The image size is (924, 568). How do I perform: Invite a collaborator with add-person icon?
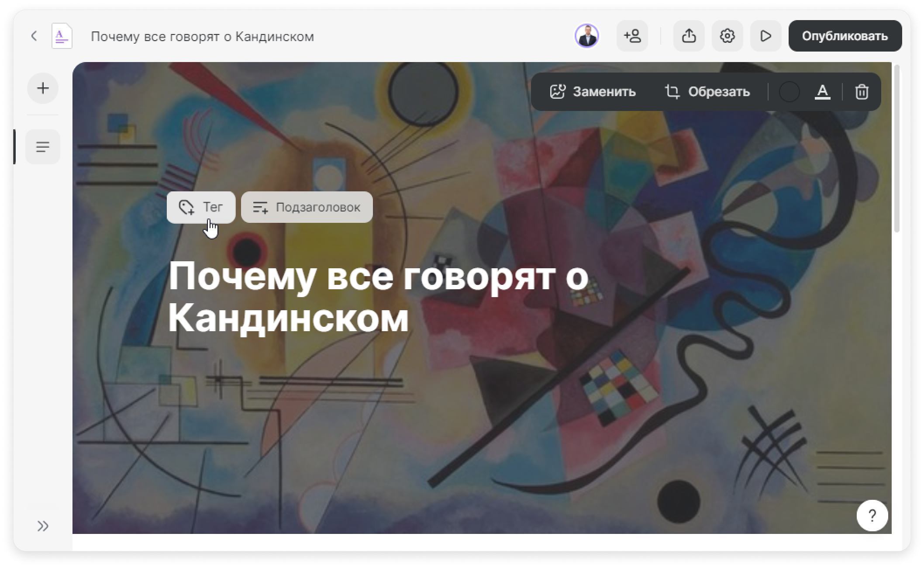(632, 36)
